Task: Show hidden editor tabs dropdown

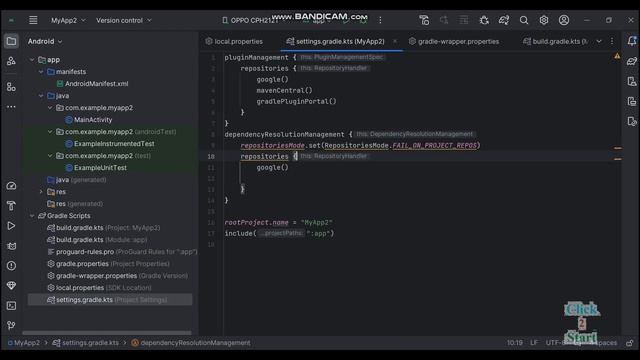Action: coord(599,41)
